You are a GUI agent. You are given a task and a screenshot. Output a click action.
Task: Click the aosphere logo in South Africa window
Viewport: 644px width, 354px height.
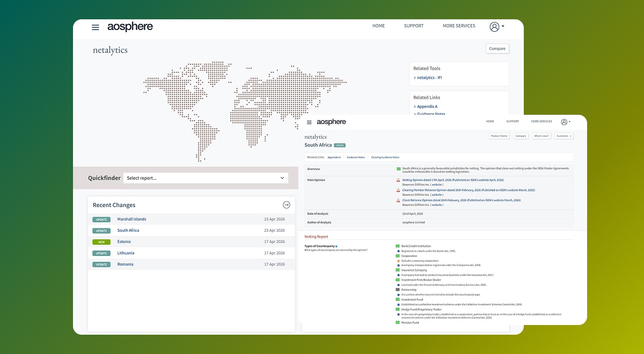click(x=331, y=122)
